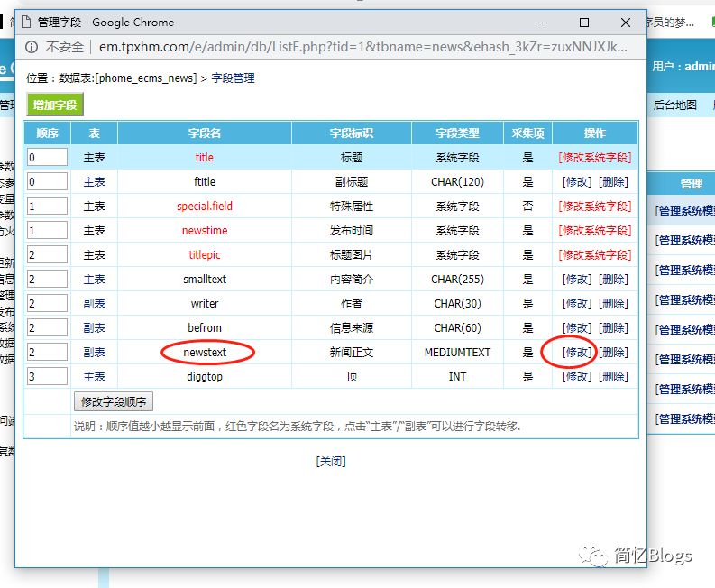The width and height of the screenshot is (715, 588).
Task: Click the order input for the title row
Action: pyautogui.click(x=47, y=158)
